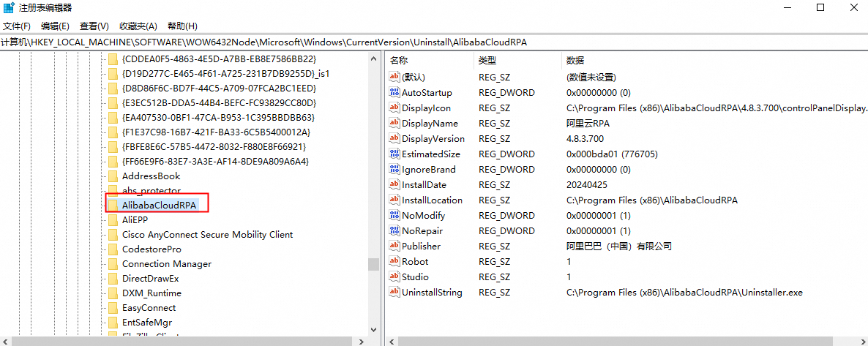Click folder icon next to EntSafeMgr
Screen dimensions: 868x346
point(113,322)
